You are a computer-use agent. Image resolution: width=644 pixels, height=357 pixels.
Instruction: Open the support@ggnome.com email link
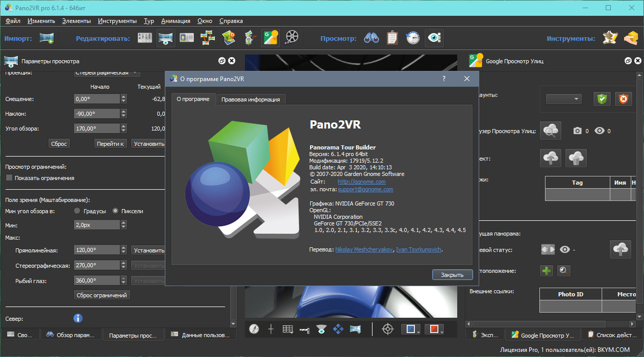click(365, 189)
